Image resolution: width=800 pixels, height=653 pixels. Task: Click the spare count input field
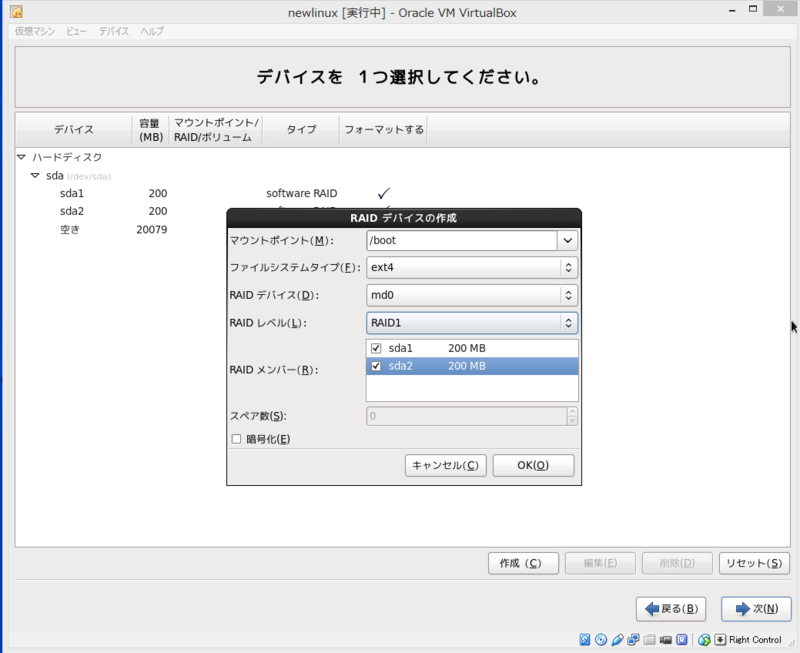pos(466,416)
